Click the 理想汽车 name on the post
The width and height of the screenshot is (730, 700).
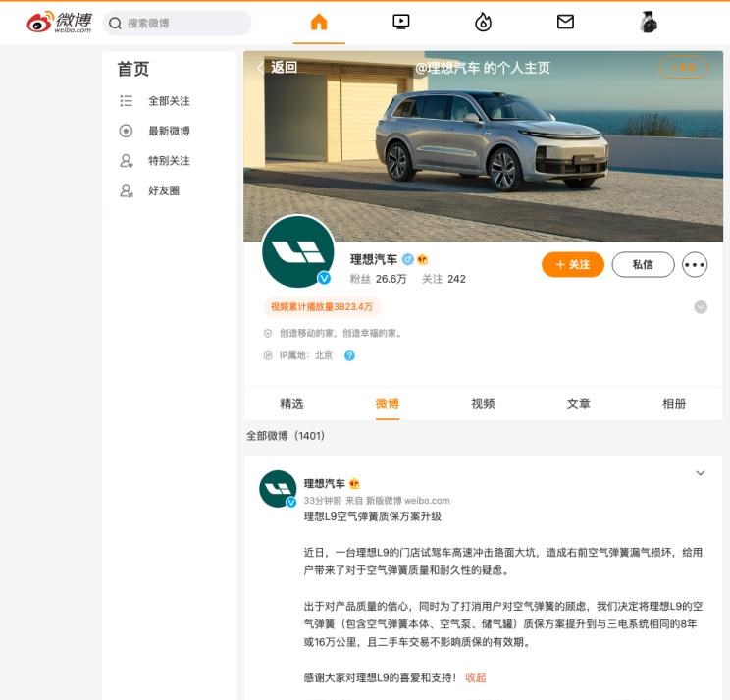(325, 483)
